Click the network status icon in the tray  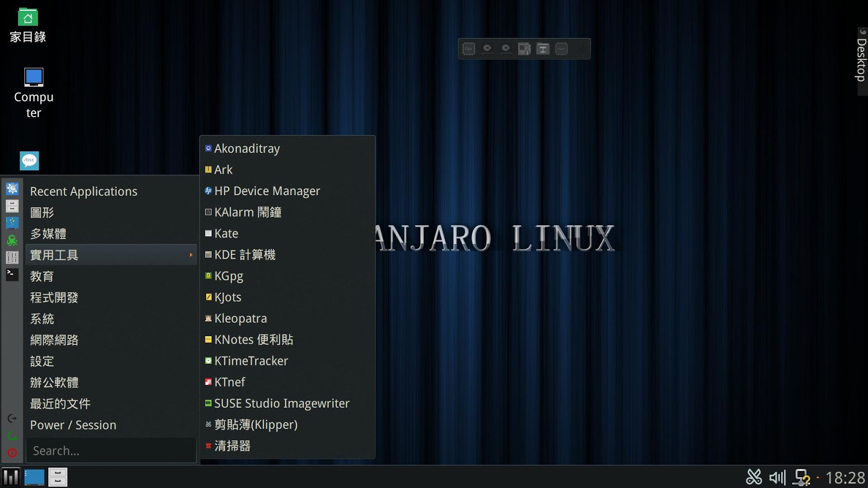pos(802,478)
